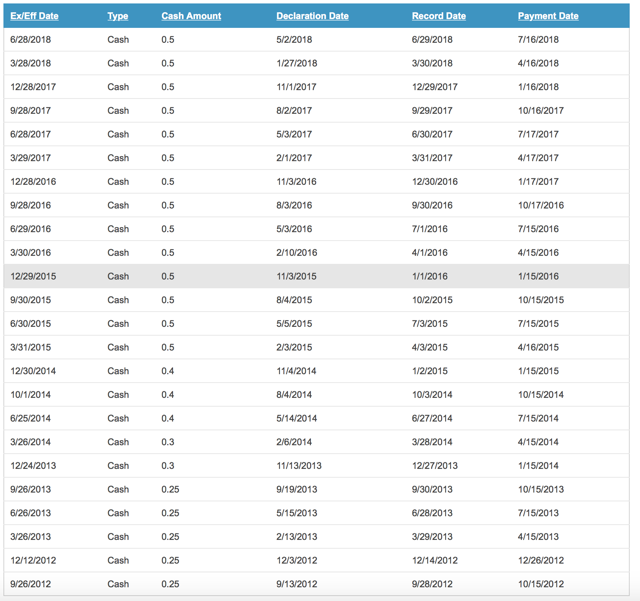Select record date 1/1/2016
Screen dimensions: 640x601
point(430,276)
